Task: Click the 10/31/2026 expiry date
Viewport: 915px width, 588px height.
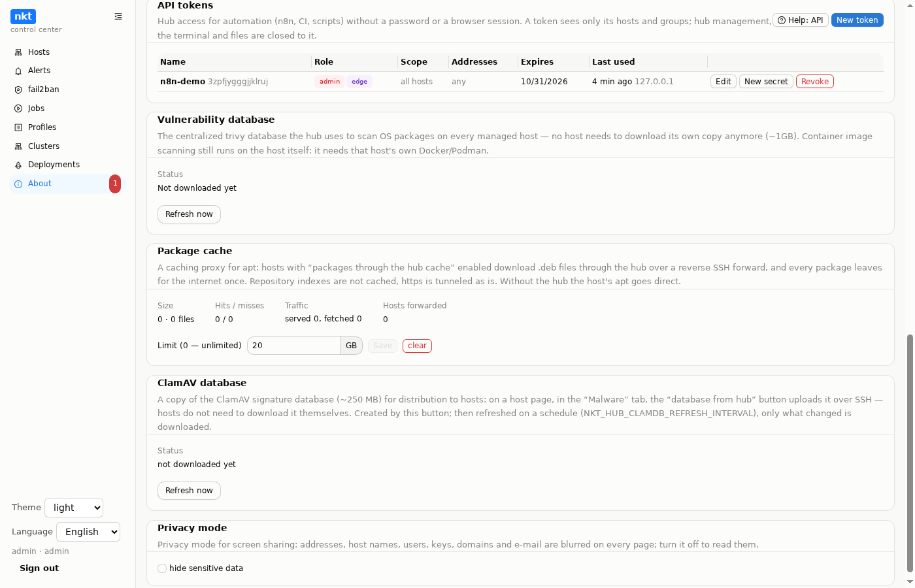Action: pos(544,82)
